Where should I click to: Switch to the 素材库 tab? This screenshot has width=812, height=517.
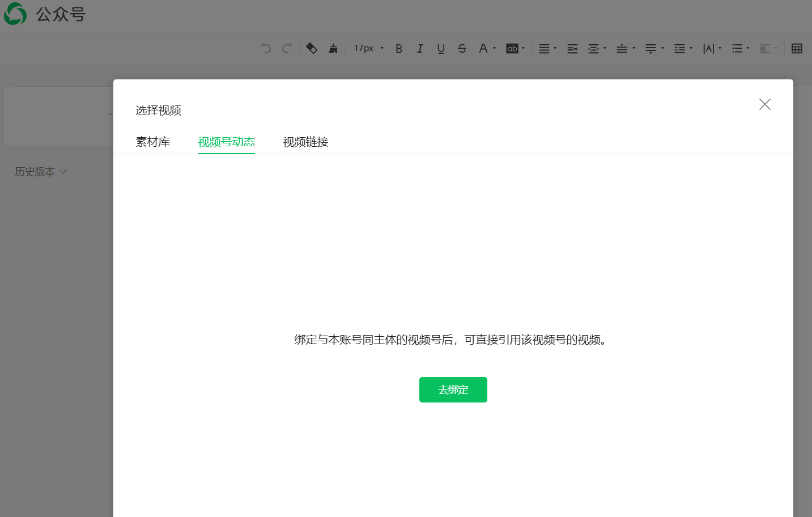153,142
